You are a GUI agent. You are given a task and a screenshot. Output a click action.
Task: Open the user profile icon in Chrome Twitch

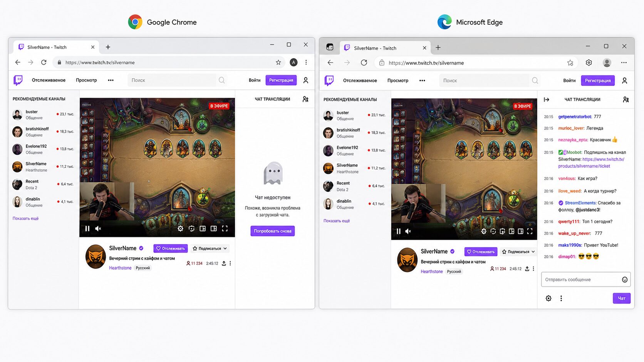(x=306, y=80)
